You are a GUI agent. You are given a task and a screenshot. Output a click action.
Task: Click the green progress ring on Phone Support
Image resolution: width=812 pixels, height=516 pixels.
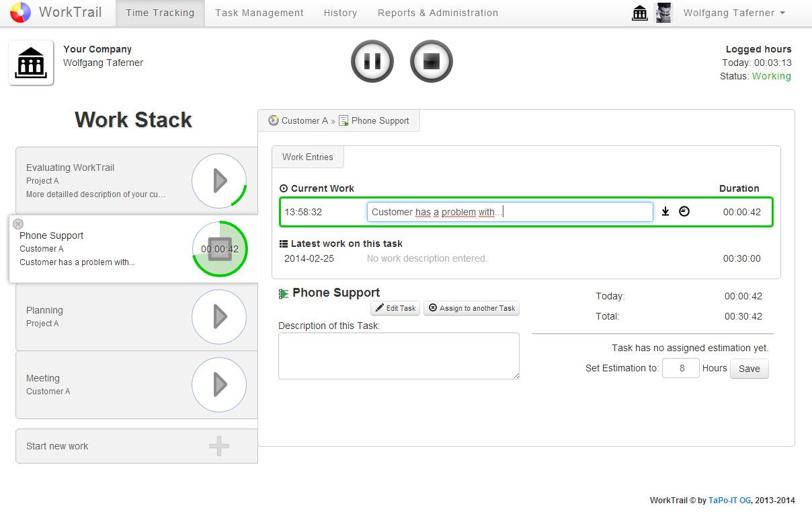pyautogui.click(x=219, y=248)
